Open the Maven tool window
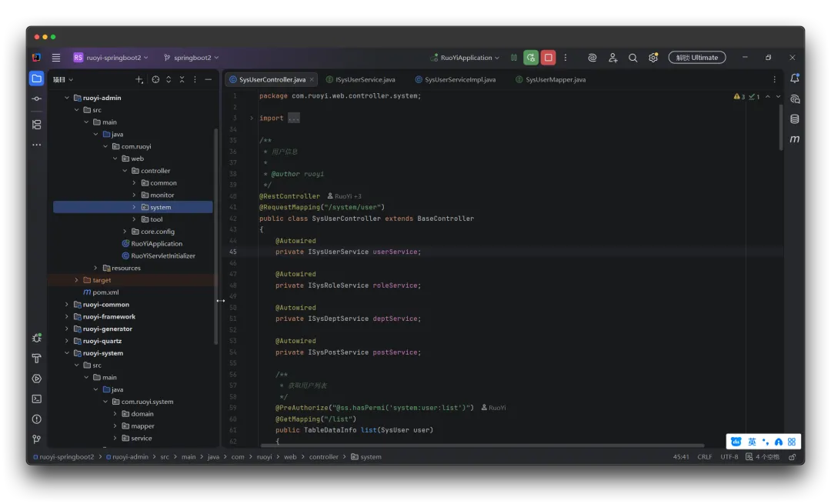Viewport: 831px width, 504px height. click(795, 139)
